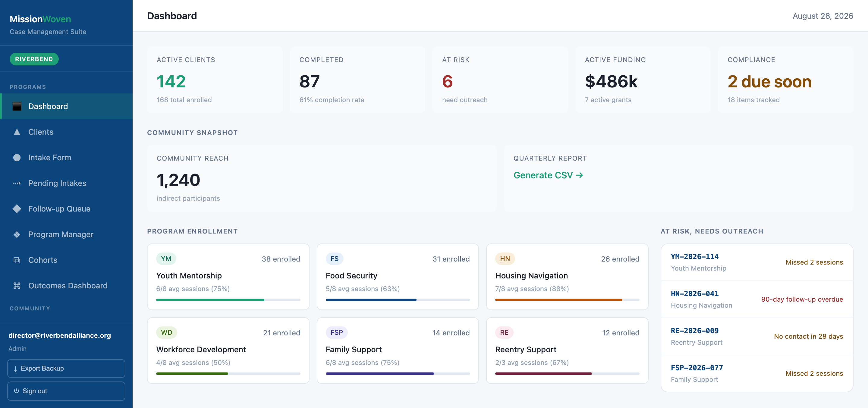Click the WD program badge
The width and height of the screenshot is (868, 408).
[x=166, y=332]
